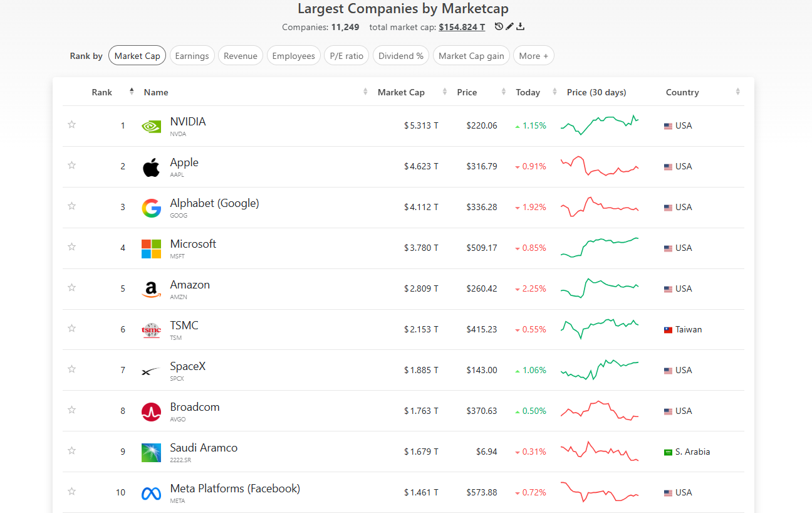Star Microsoft as favorite
The height and width of the screenshot is (513, 812).
(71, 246)
